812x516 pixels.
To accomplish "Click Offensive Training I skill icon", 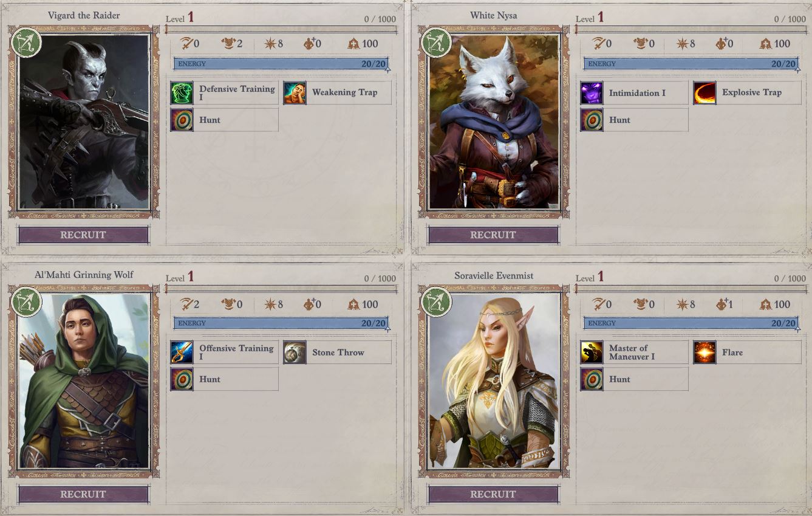I will point(182,353).
